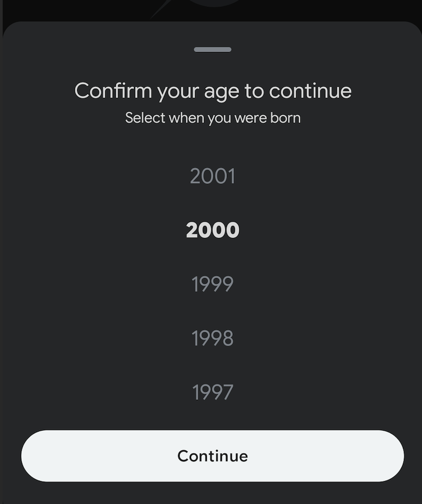Set the year wheel to 2001

coord(213,176)
